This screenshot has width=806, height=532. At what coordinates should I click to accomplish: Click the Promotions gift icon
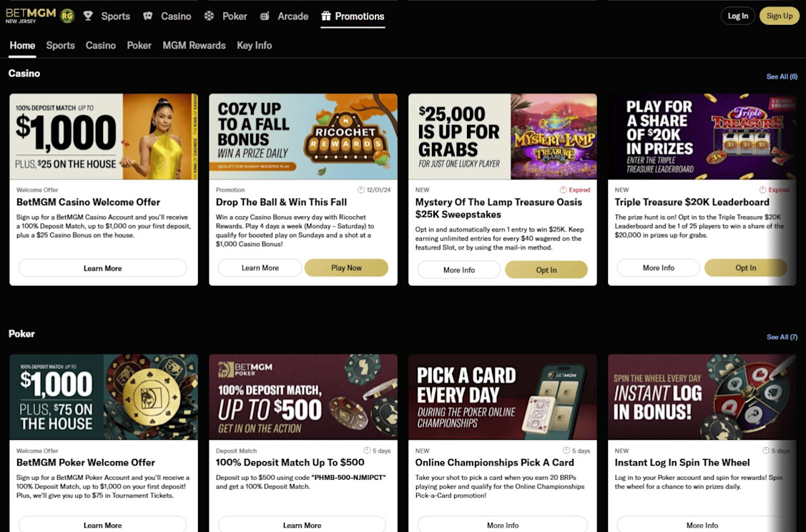[326, 16]
